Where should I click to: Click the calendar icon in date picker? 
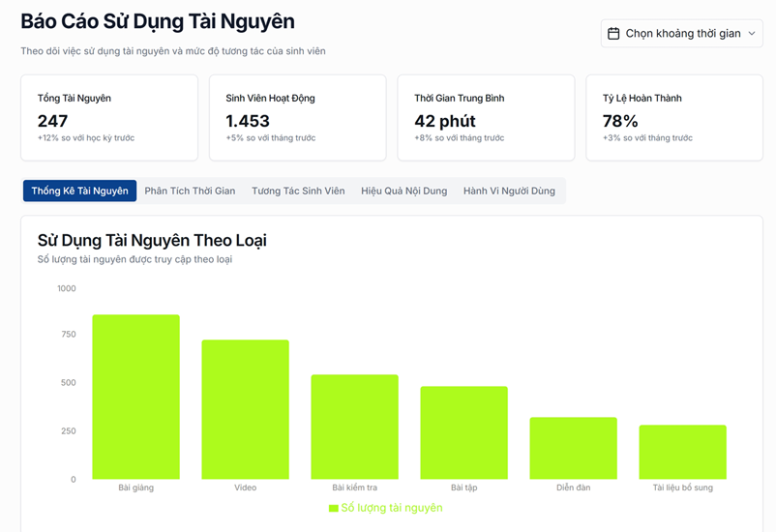point(613,34)
